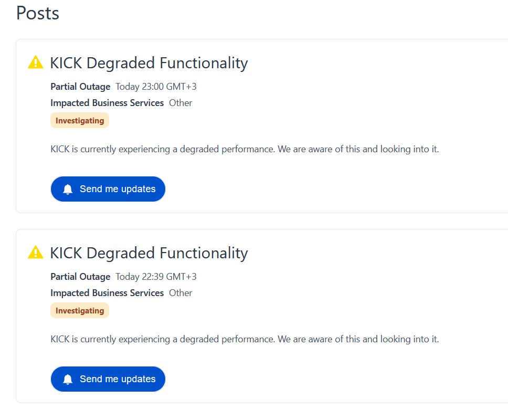Click the Partial Outage label on the 22:39 post
Screen dimensions: 508x420
click(80, 277)
